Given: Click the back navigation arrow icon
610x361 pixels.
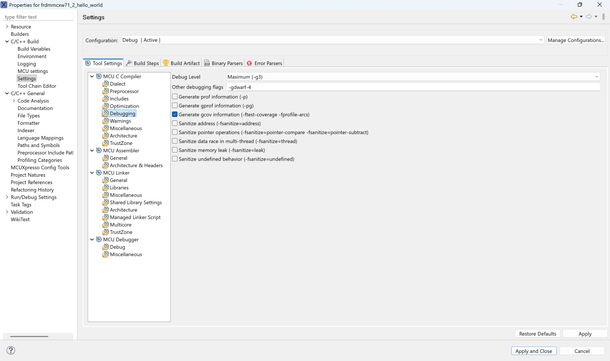Looking at the screenshot, I should (x=573, y=17).
